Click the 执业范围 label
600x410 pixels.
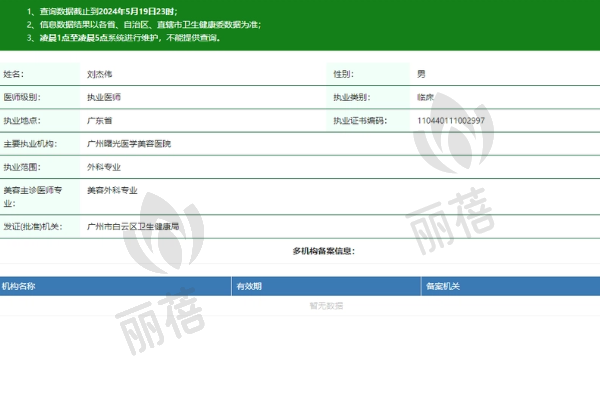(x=22, y=167)
